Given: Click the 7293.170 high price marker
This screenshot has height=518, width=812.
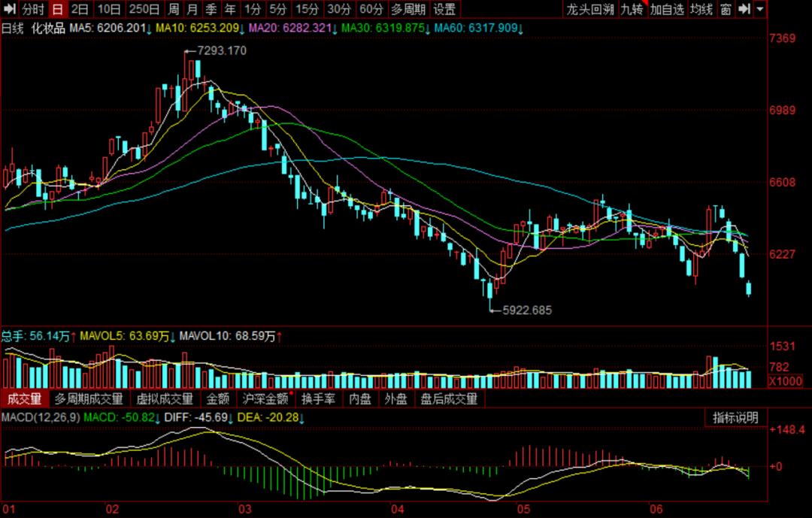Looking at the screenshot, I should tap(222, 51).
